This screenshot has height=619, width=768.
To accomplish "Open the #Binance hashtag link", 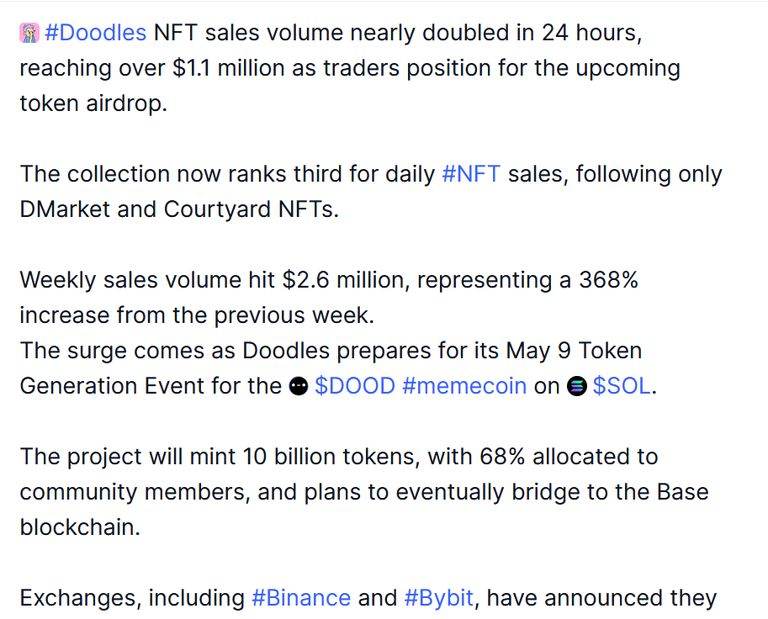I will pyautogui.click(x=301, y=598).
